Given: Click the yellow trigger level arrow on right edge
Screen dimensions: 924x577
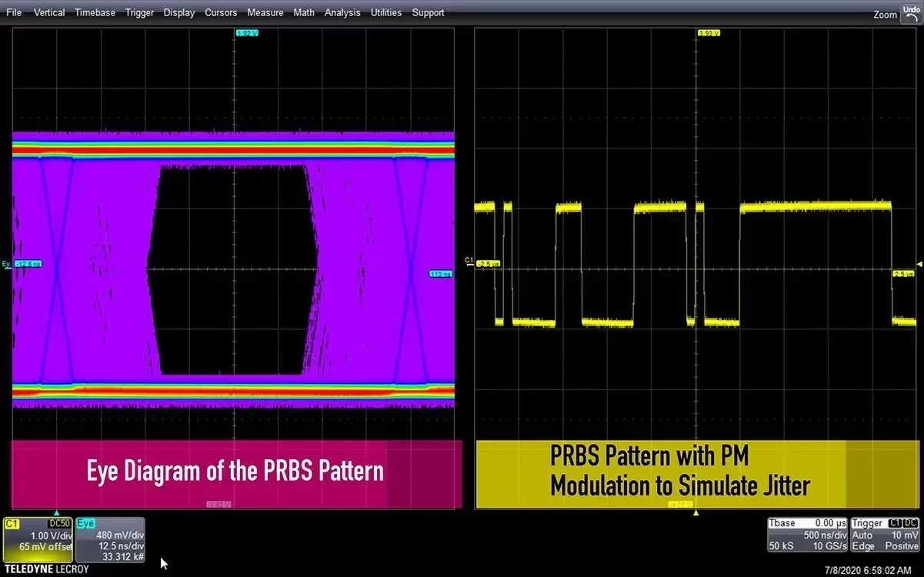Looking at the screenshot, I should pyautogui.click(x=918, y=265).
